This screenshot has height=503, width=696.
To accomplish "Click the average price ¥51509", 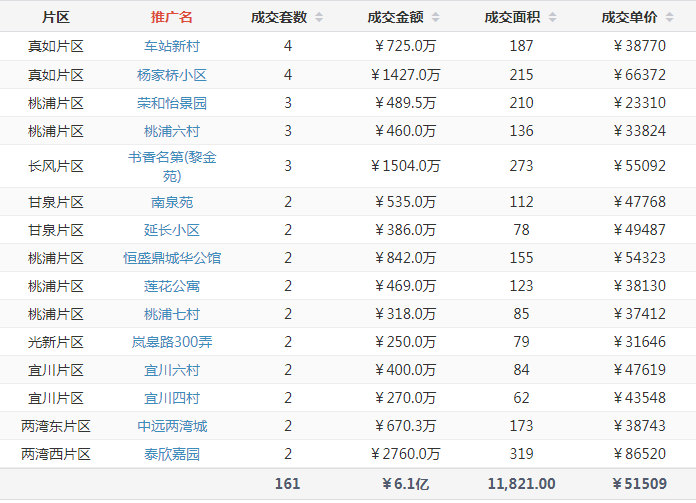I will pos(640,483).
